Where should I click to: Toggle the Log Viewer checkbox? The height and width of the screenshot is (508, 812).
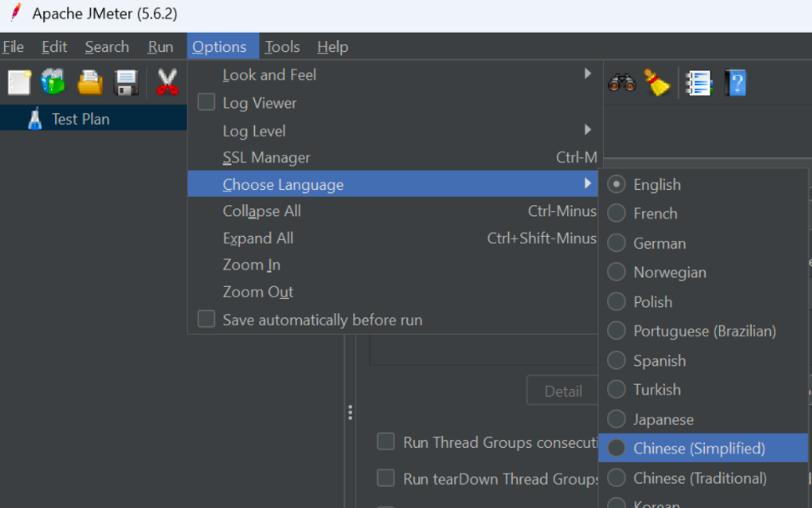[206, 103]
